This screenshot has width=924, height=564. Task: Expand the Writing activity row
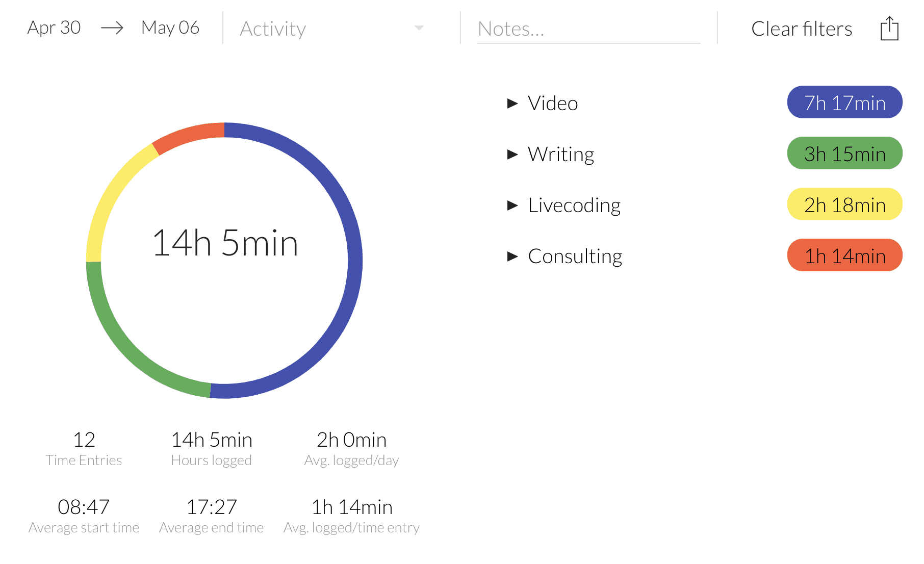click(x=512, y=155)
